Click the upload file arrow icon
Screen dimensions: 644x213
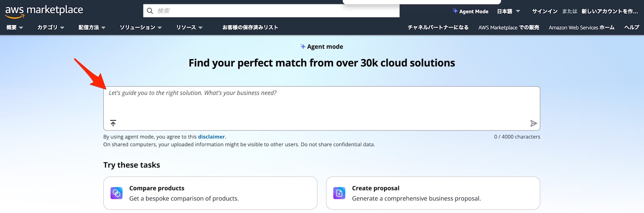[x=113, y=123]
